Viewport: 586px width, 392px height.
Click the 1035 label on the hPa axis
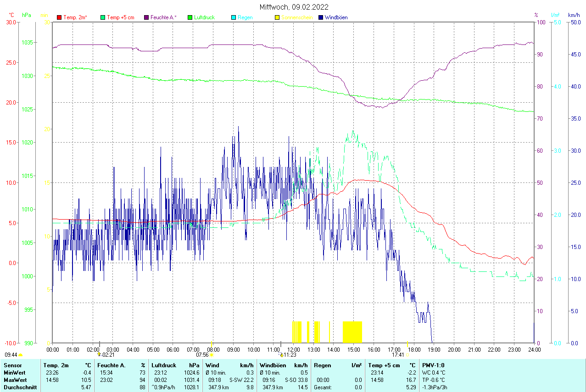(x=27, y=42)
